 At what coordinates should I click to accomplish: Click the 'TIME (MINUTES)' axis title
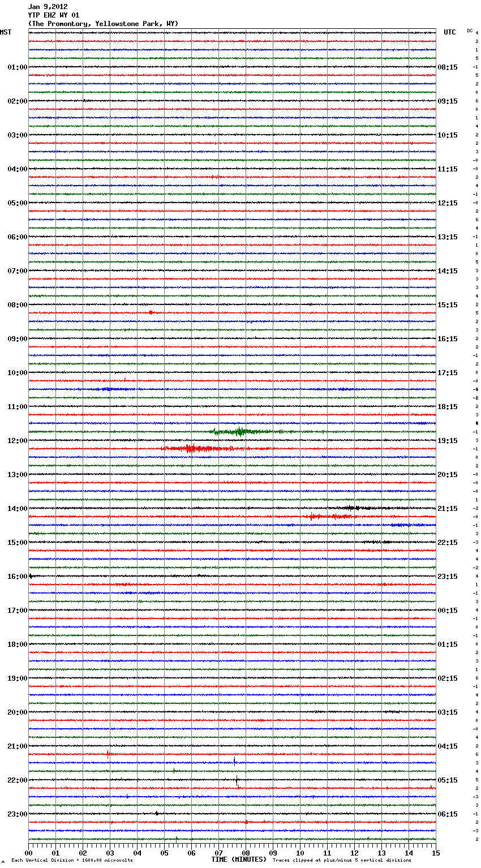239,860
